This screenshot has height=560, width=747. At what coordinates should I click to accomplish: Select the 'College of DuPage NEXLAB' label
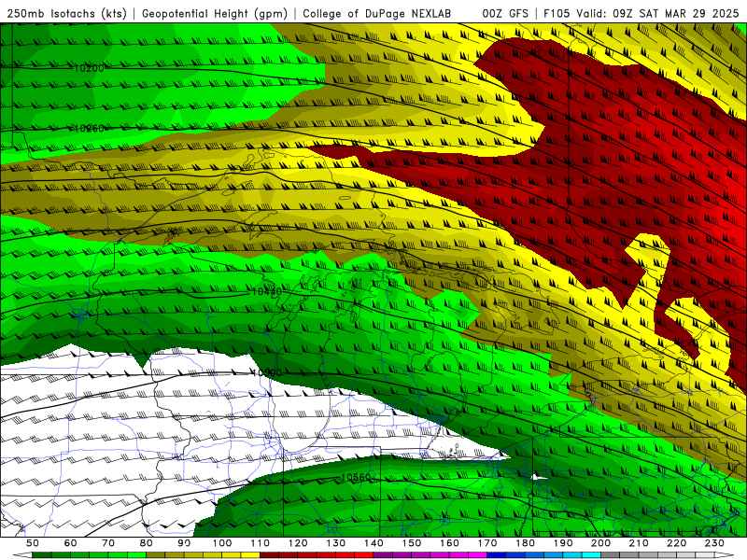(x=377, y=14)
